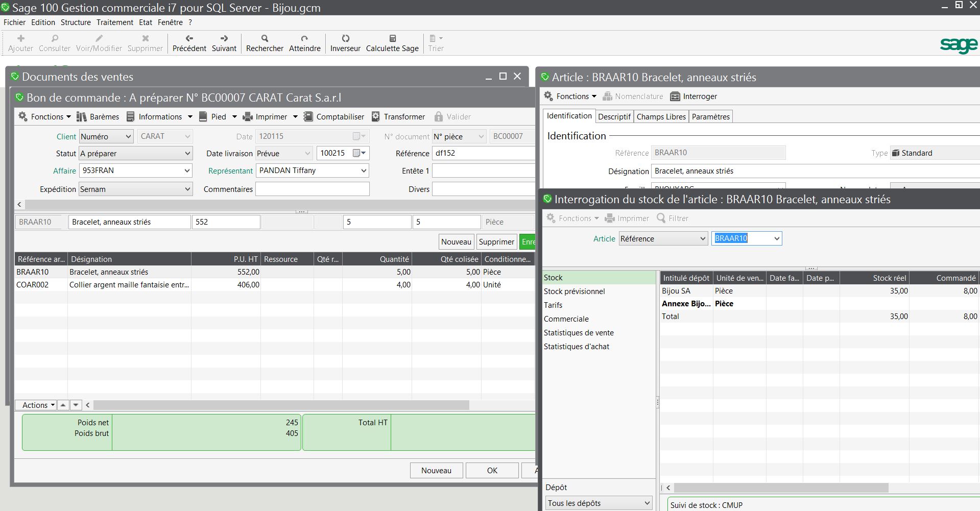
Task: Click the Voir/Modifier pencil icon
Action: (x=99, y=43)
